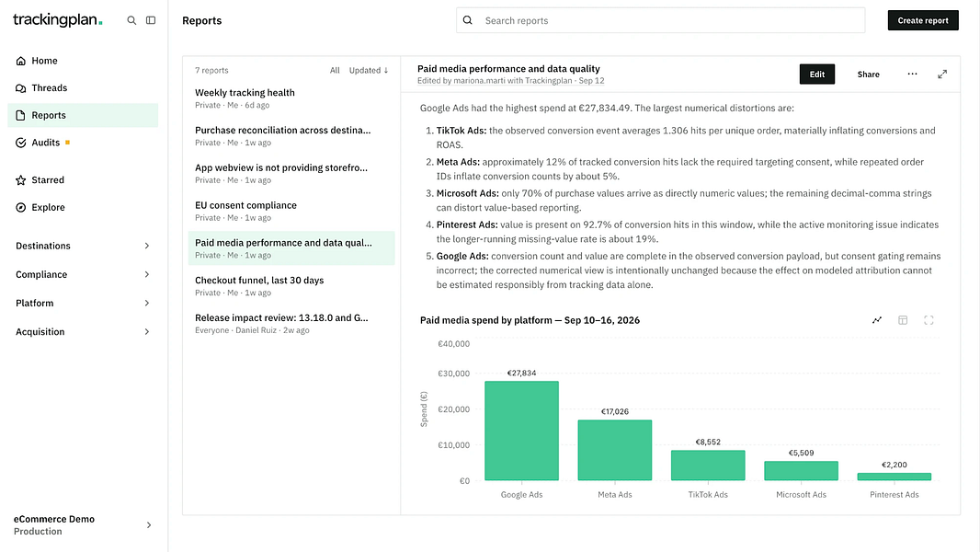The image size is (980, 552).
Task: Click the Starred star icon
Action: (x=20, y=180)
